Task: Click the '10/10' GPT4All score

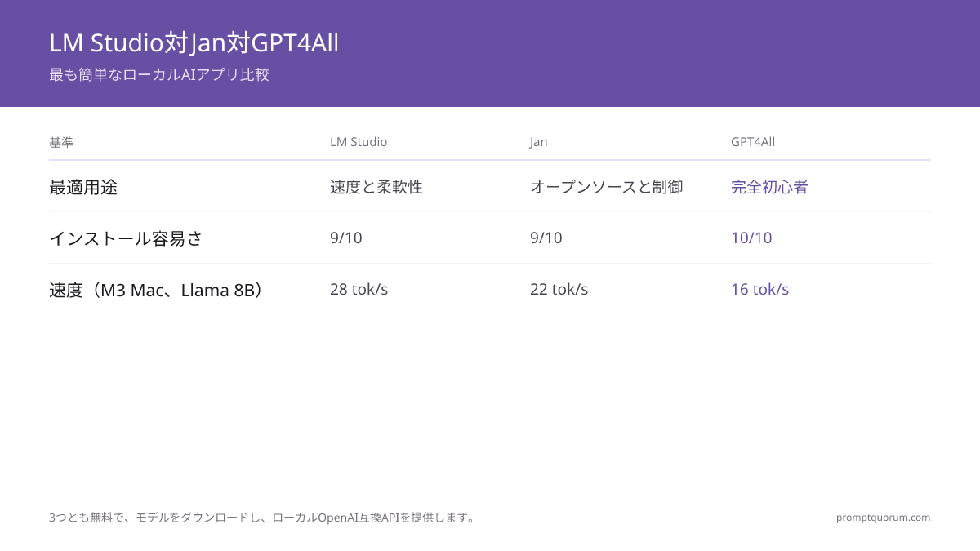Action: click(x=751, y=238)
